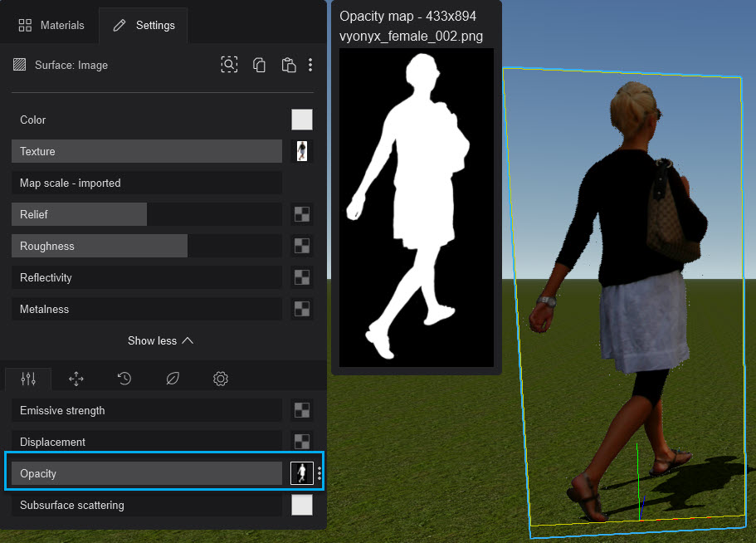Click the Color swatch

(x=301, y=120)
